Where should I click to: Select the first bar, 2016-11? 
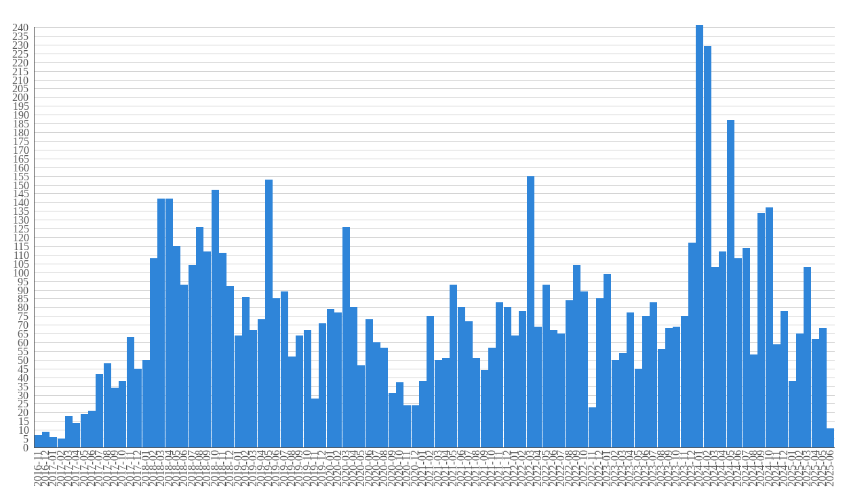(x=38, y=441)
